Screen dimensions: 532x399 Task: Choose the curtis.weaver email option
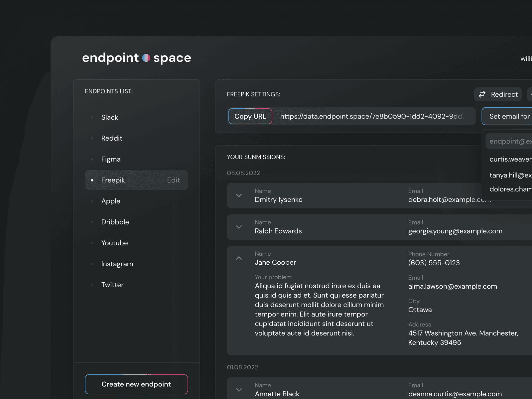(x=510, y=159)
